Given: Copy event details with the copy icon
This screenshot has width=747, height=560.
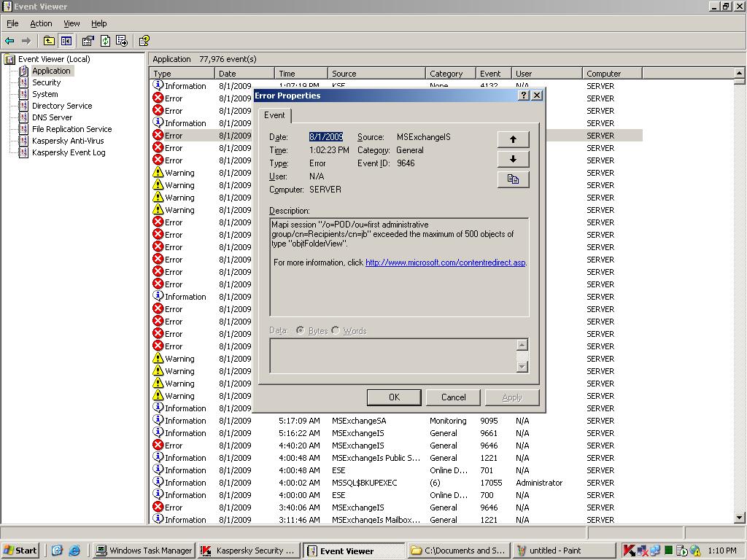Looking at the screenshot, I should (x=513, y=179).
